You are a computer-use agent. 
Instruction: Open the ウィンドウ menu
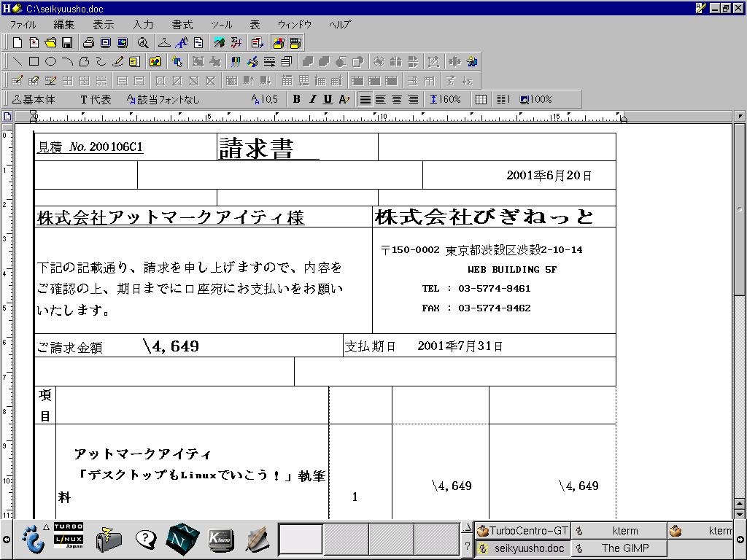pyautogui.click(x=295, y=24)
